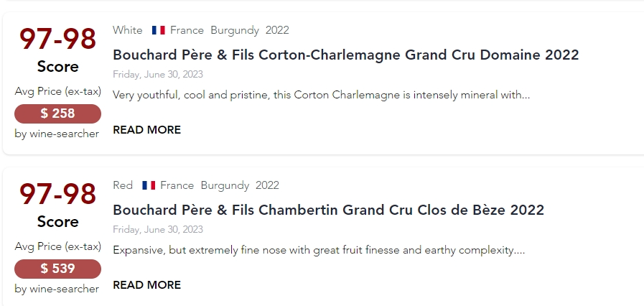Click Burgundy region tag on Corton-Charlemagne card
Viewport: 644px width, 306px height.
235,30
